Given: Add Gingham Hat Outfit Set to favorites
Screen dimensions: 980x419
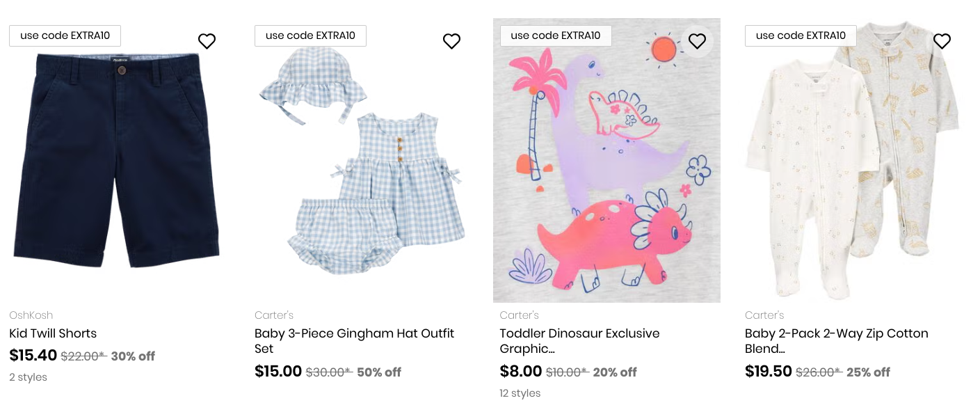Looking at the screenshot, I should coord(452,42).
